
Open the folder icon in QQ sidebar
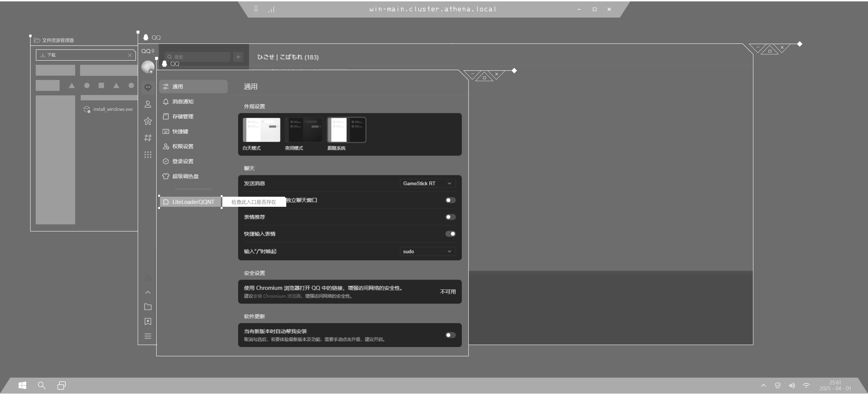point(148,307)
